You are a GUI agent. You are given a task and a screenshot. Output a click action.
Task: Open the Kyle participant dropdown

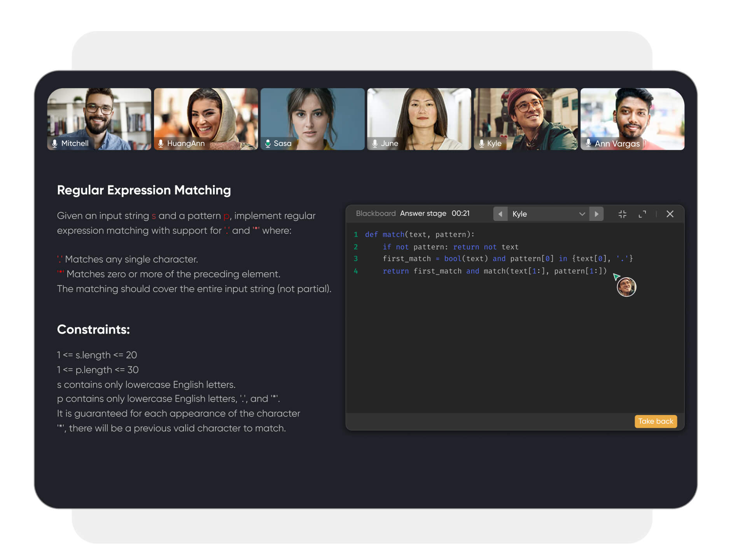click(544, 214)
